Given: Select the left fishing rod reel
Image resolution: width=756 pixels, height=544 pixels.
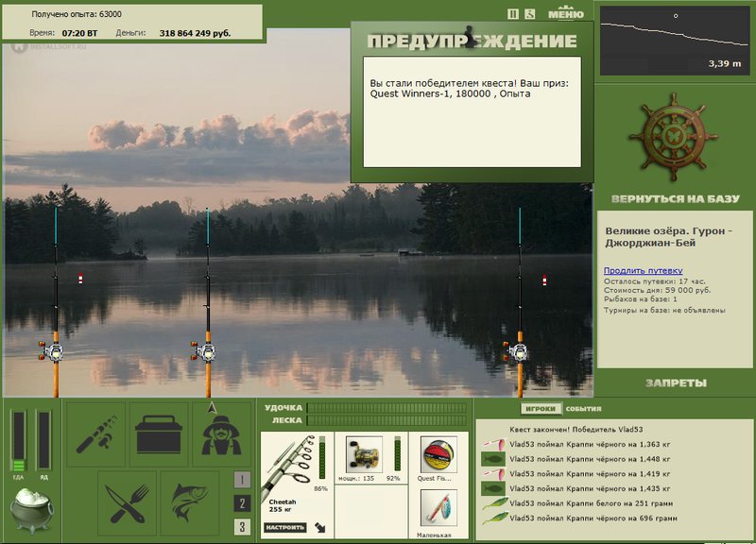Looking at the screenshot, I should (x=52, y=350).
